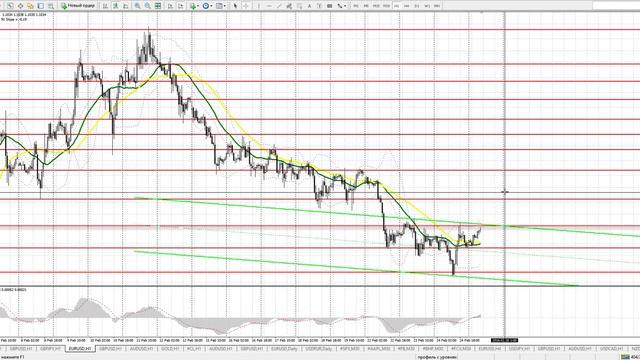Select the Arrows drawing icon
This screenshot has width=640, height=360.
tap(340, 6)
